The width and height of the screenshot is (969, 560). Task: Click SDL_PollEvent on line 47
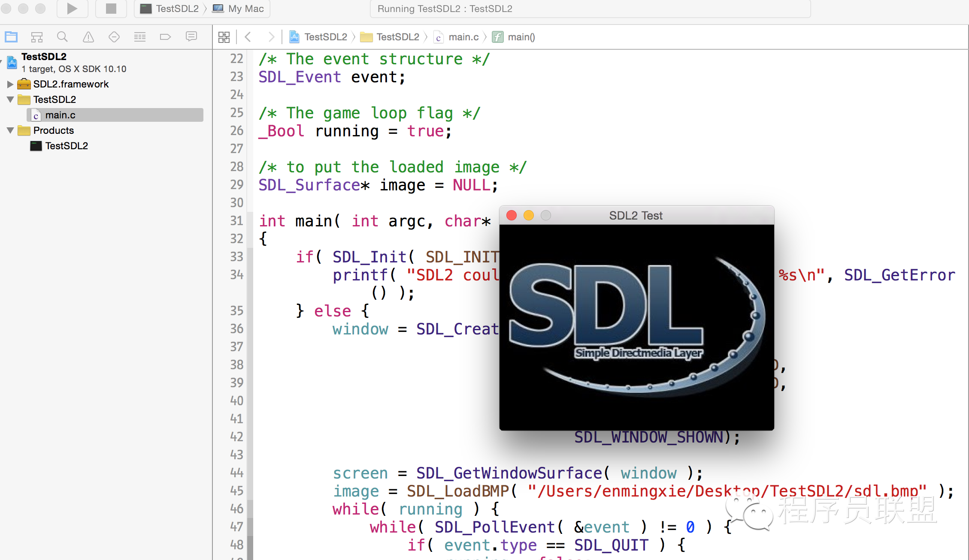click(495, 527)
